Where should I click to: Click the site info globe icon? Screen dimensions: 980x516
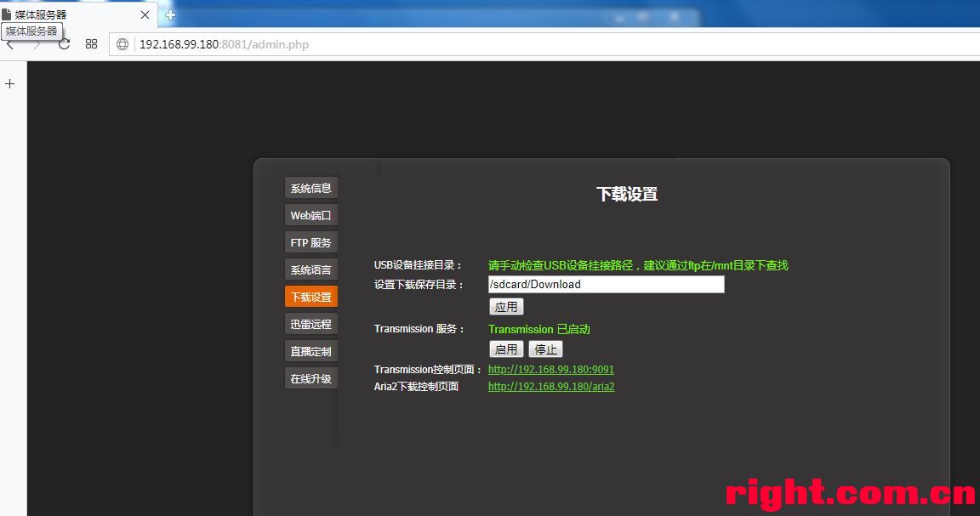pyautogui.click(x=122, y=44)
